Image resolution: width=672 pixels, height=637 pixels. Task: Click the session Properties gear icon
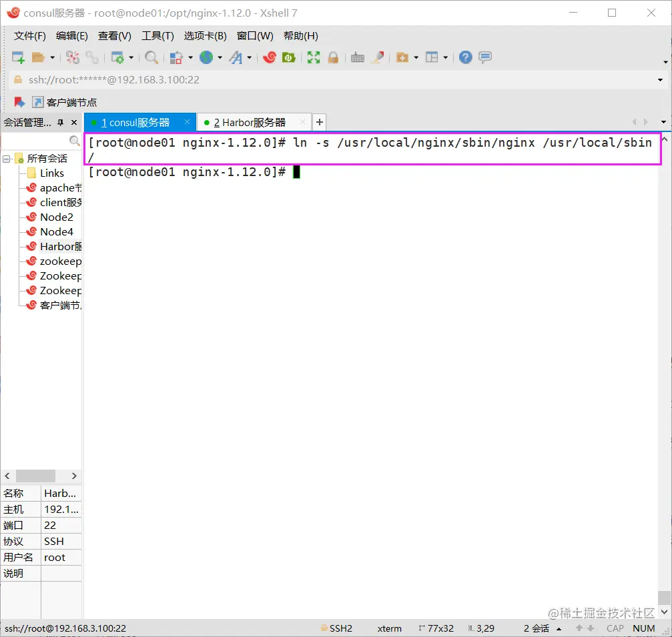117,57
